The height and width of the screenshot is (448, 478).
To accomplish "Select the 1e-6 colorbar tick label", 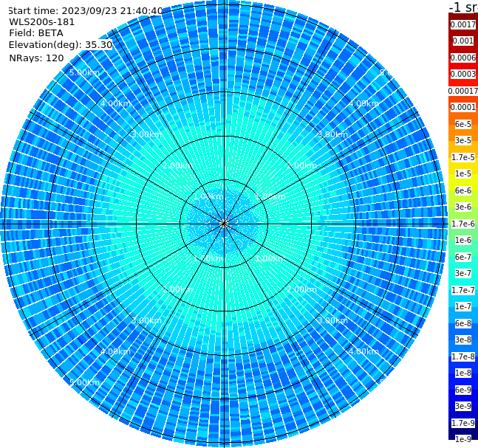I will 463,240.
